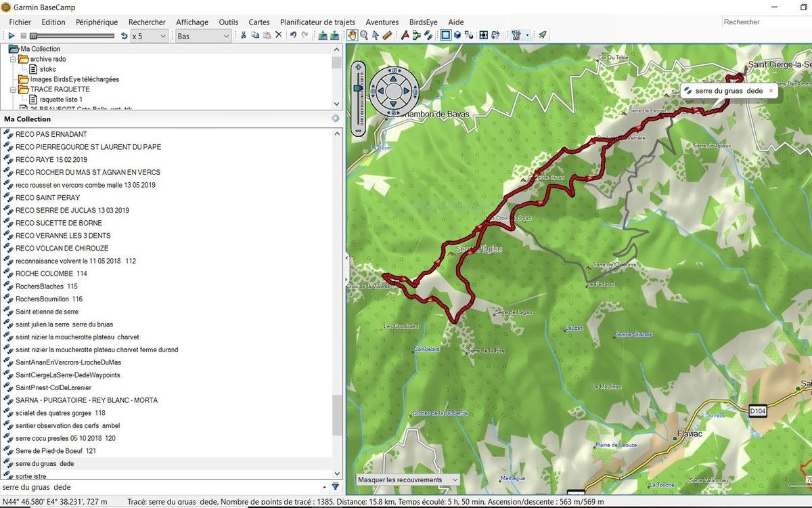Select the ruler Measure tool
The width and height of the screenshot is (812, 508).
coord(387,35)
